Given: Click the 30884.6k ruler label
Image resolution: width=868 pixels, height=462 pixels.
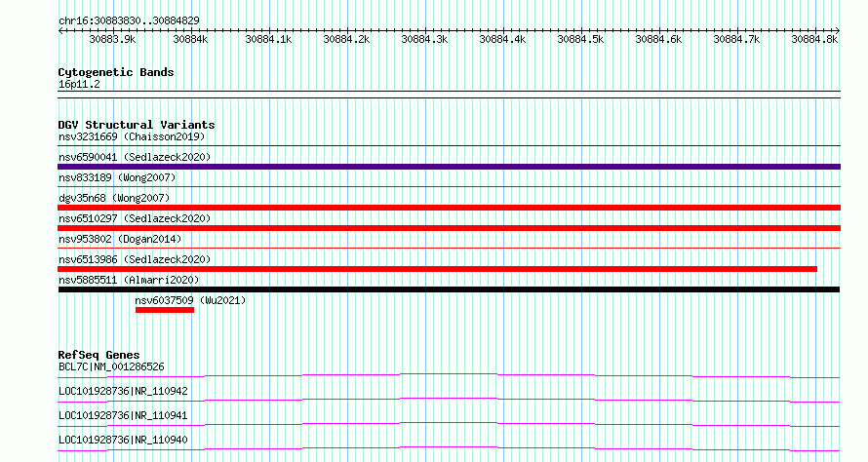Looking at the screenshot, I should (658, 39).
